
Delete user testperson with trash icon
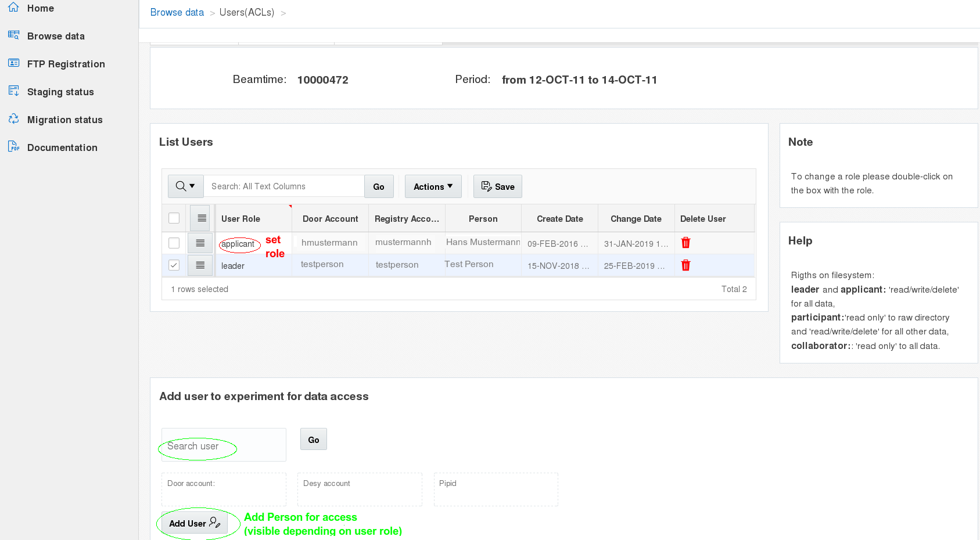(x=685, y=265)
